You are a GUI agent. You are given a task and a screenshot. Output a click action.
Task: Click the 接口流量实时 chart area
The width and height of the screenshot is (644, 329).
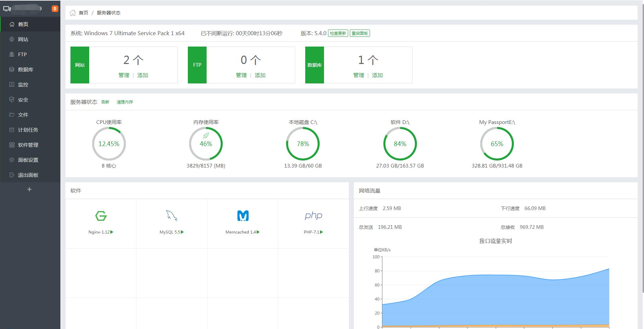[495, 291]
